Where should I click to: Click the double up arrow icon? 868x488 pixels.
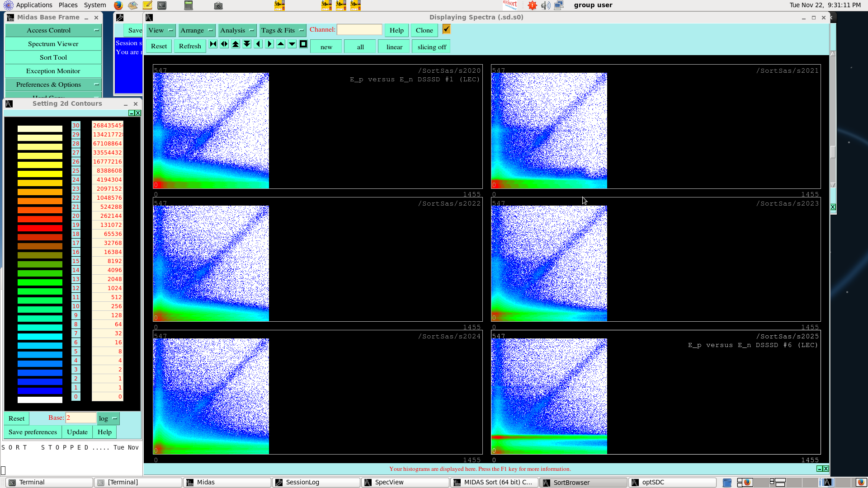pyautogui.click(x=236, y=44)
